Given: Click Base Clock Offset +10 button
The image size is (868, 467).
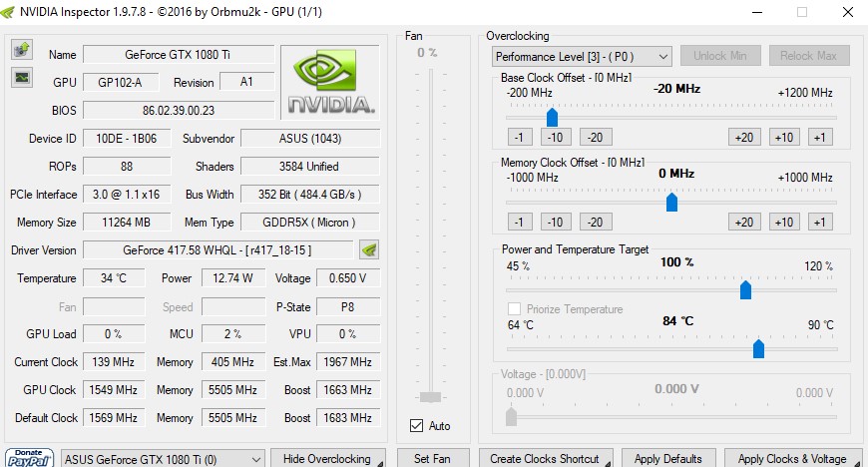Looking at the screenshot, I should (784, 137).
